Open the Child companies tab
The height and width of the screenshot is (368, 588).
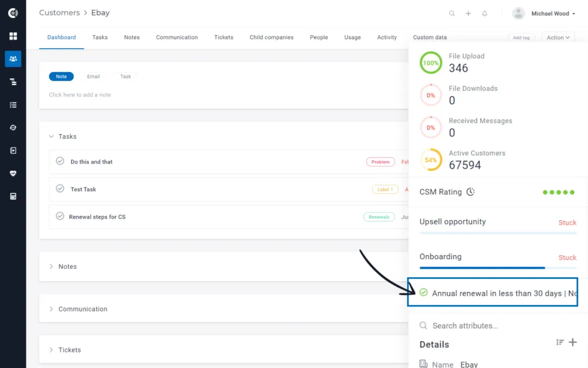click(x=272, y=37)
